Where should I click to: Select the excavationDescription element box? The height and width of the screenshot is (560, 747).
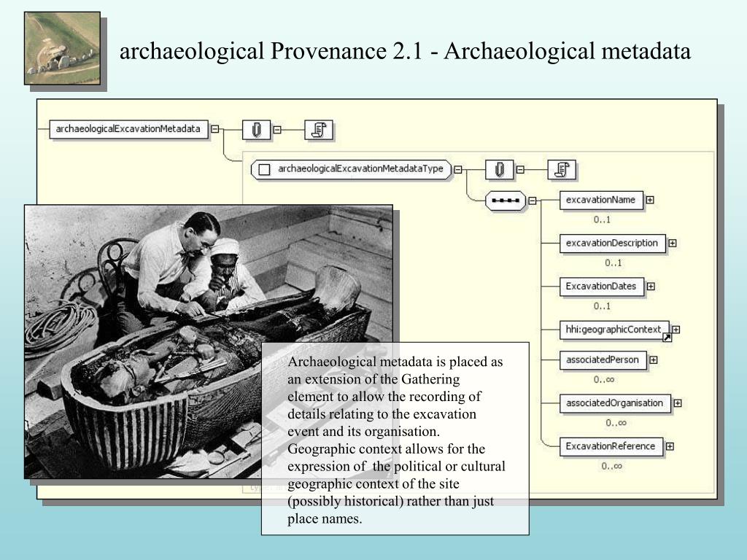[612, 244]
